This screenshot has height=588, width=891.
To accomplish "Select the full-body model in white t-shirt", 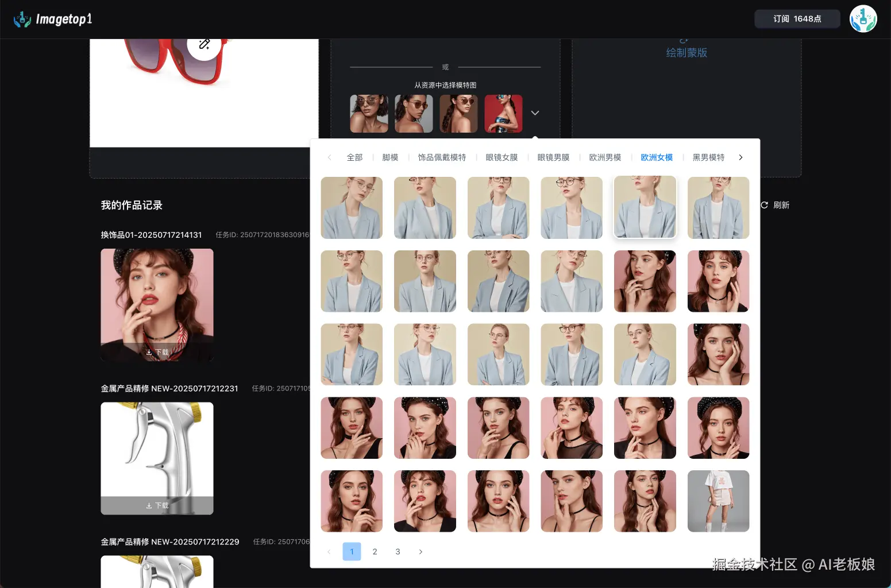I will (x=718, y=501).
